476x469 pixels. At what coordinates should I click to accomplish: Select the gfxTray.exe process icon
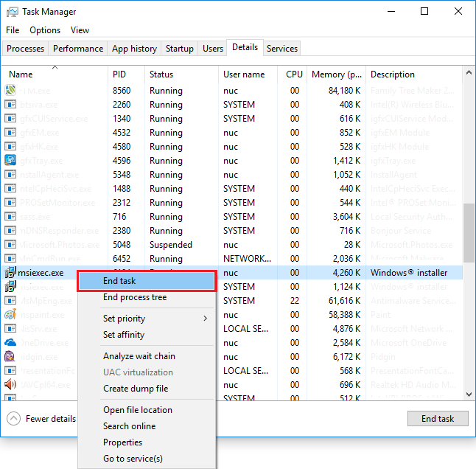[x=10, y=160]
